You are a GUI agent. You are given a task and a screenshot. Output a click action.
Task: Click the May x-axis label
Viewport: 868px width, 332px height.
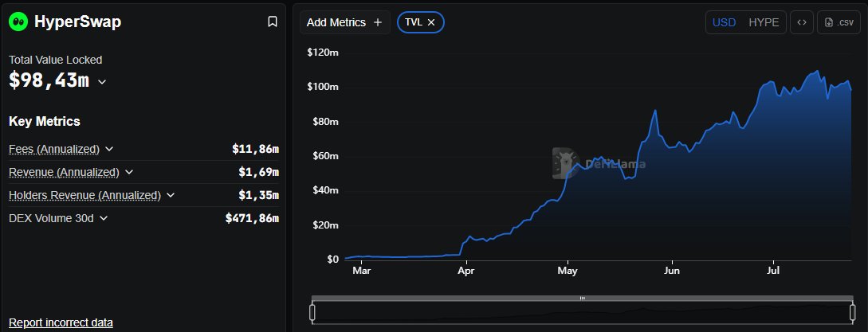(568, 271)
